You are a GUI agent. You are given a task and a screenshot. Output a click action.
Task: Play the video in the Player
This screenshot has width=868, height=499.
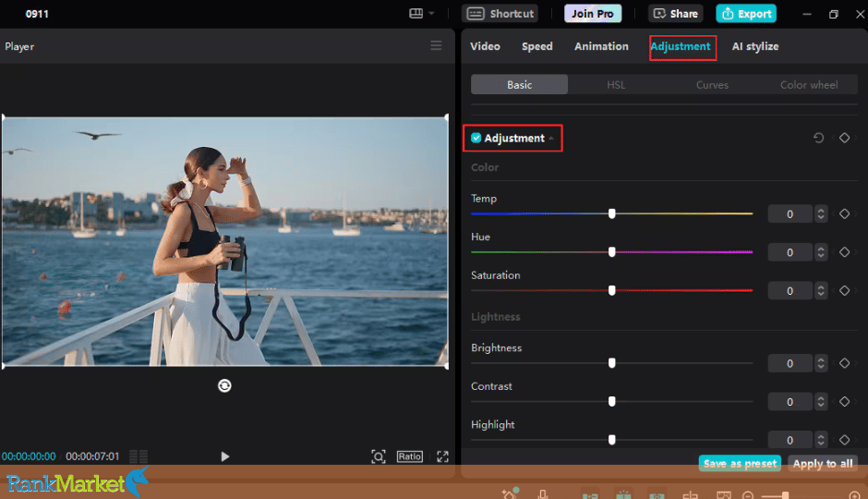[224, 456]
